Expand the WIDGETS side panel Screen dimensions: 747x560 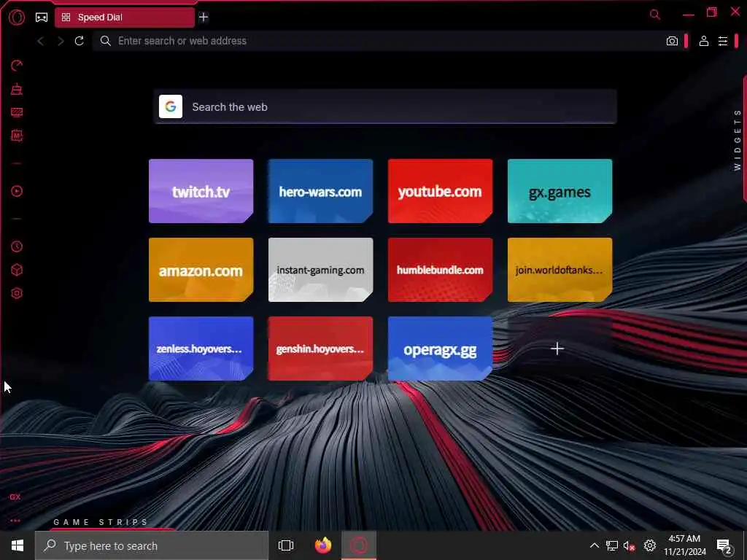click(x=738, y=140)
